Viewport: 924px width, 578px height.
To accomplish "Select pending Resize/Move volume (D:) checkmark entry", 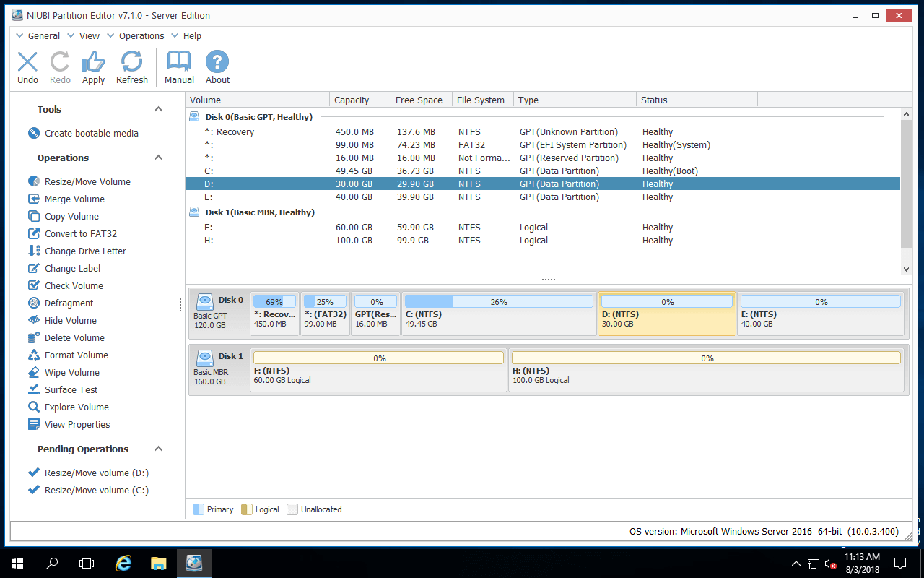I will 88,473.
